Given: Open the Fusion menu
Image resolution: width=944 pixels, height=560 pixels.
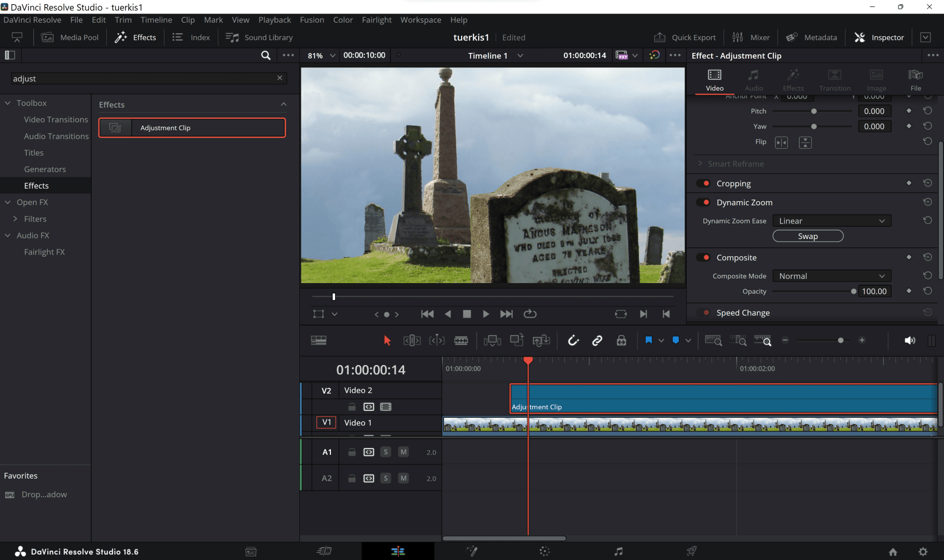Looking at the screenshot, I should (x=312, y=20).
